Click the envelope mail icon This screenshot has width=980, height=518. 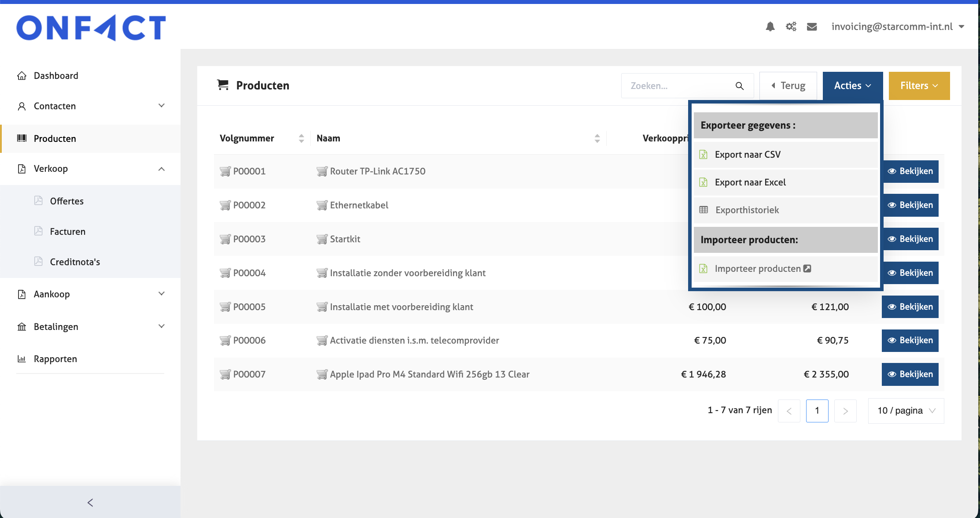(812, 27)
